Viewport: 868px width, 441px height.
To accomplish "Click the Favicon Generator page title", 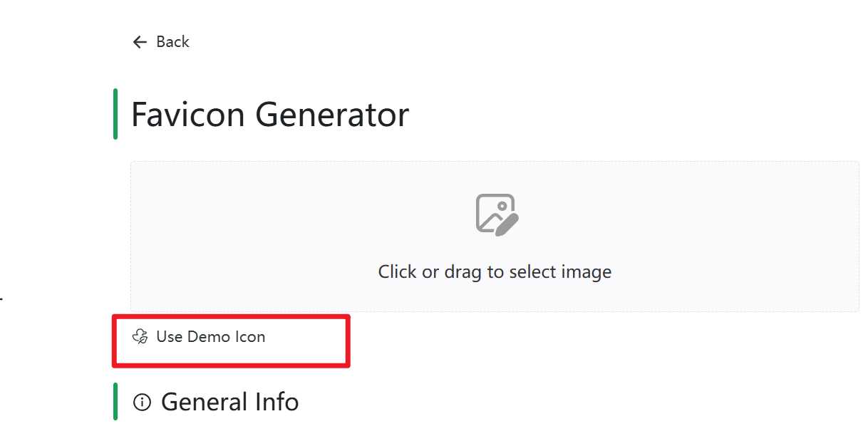I will 270,114.
